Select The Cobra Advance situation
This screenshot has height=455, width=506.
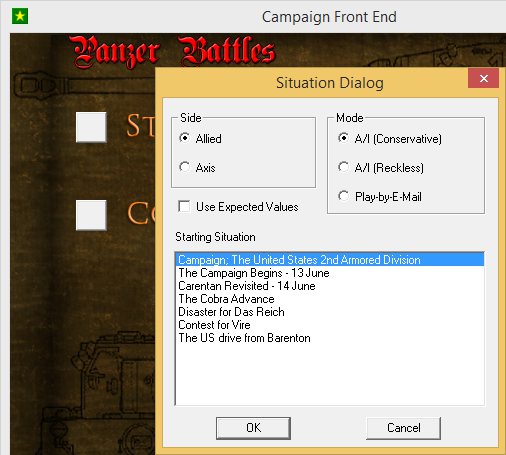tap(330, 299)
